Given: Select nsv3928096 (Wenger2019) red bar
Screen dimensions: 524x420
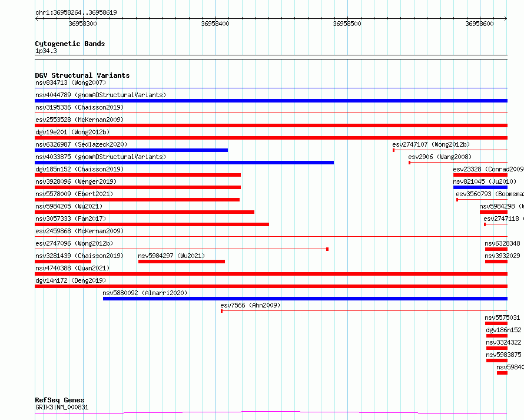Looking at the screenshot, I should tap(138, 187).
